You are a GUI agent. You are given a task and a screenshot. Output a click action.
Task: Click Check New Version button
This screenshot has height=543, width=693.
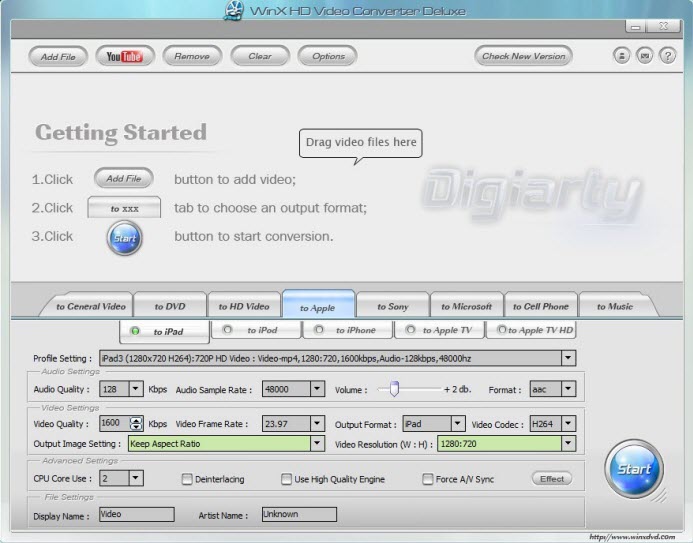(523, 56)
